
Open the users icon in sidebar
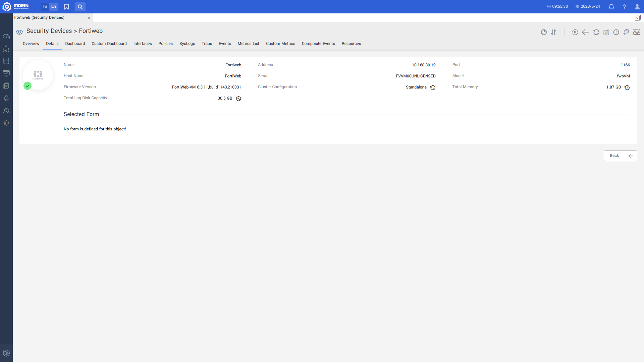(x=6, y=111)
